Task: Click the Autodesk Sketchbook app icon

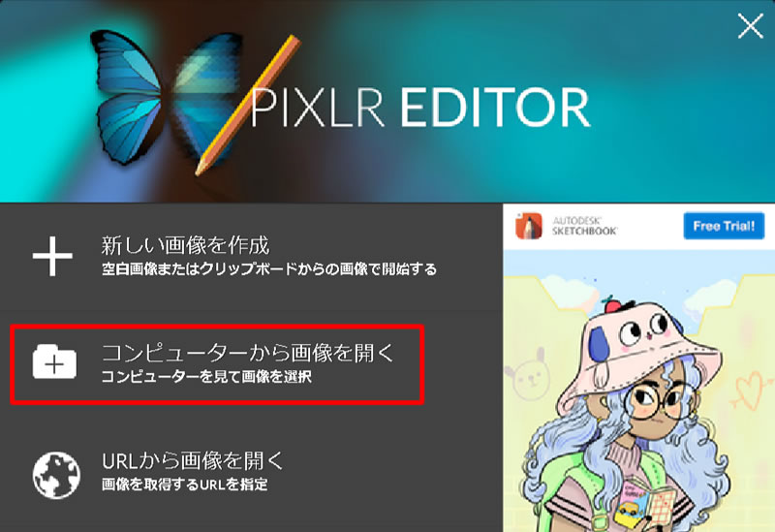Action: click(x=529, y=226)
